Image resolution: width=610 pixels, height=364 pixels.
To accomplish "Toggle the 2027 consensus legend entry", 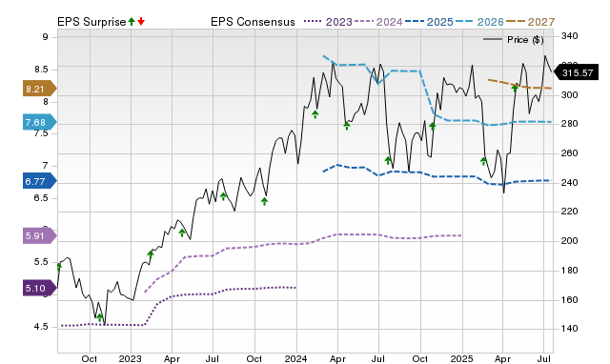I will tap(530, 22).
